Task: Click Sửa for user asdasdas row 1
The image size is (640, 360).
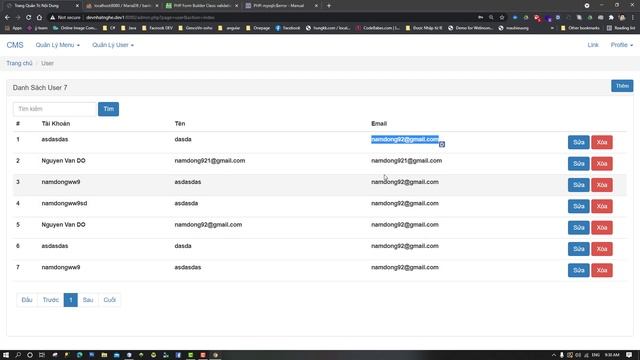Action: tap(578, 142)
